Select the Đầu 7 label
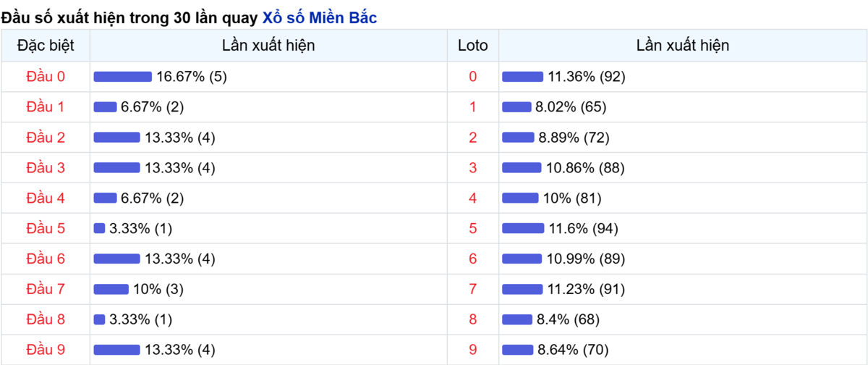868x365 pixels. (x=46, y=290)
